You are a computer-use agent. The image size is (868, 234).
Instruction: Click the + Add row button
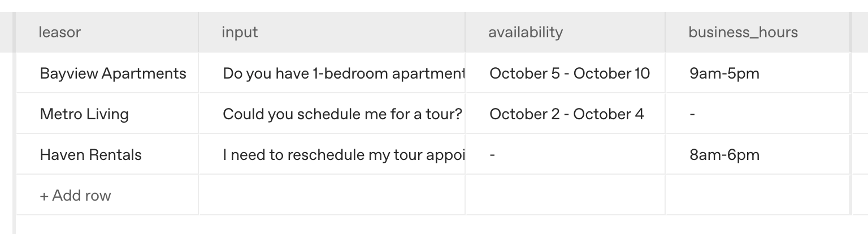[76, 196]
